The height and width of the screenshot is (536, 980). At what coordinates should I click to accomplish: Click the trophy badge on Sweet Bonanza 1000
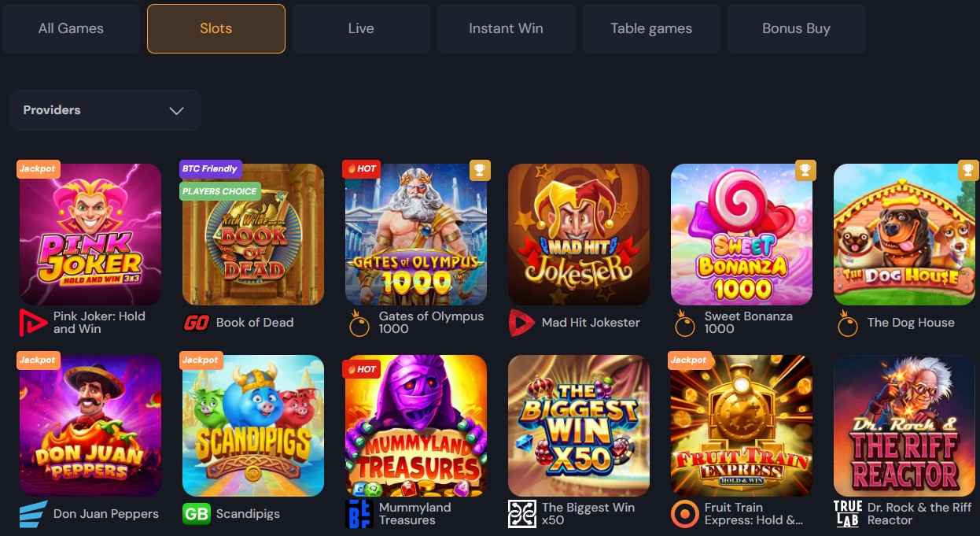tap(805, 170)
